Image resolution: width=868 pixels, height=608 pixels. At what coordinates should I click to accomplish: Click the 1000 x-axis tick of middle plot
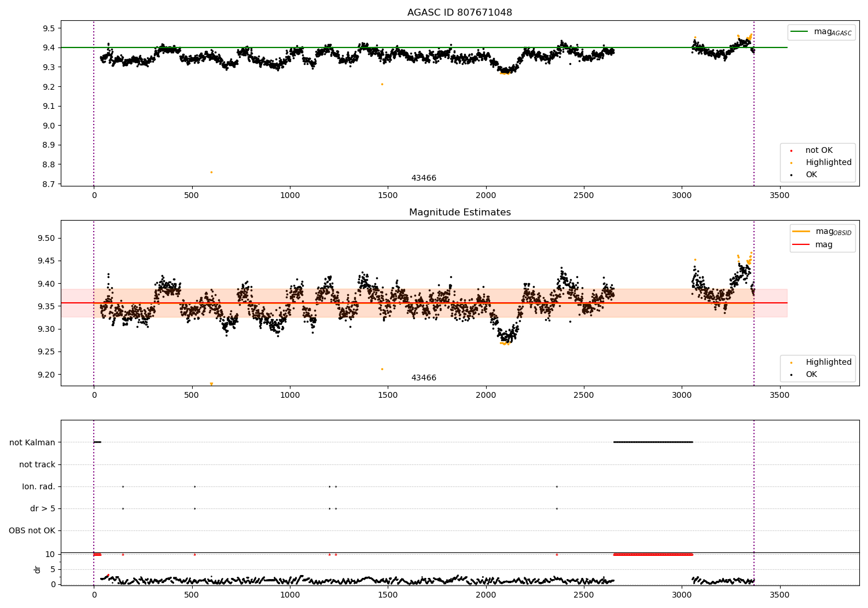290,395
